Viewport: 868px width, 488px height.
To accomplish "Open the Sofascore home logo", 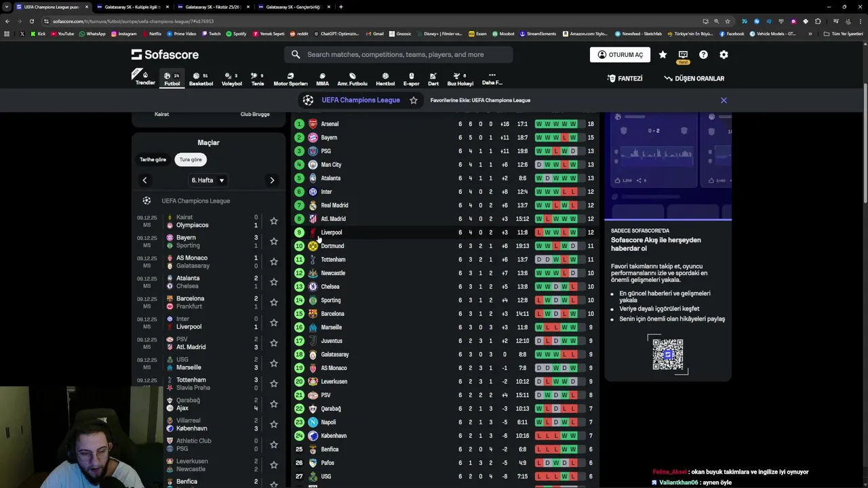I will pyautogui.click(x=165, y=54).
